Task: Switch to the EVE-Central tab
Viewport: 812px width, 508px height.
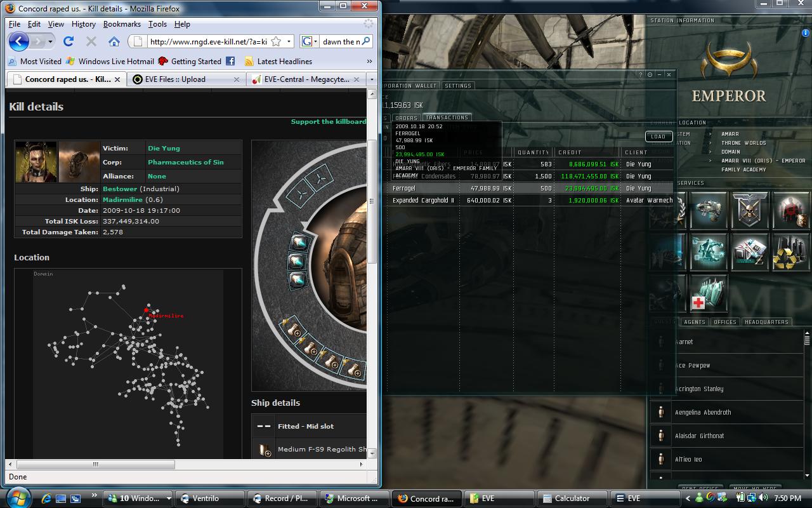Action: coord(306,79)
